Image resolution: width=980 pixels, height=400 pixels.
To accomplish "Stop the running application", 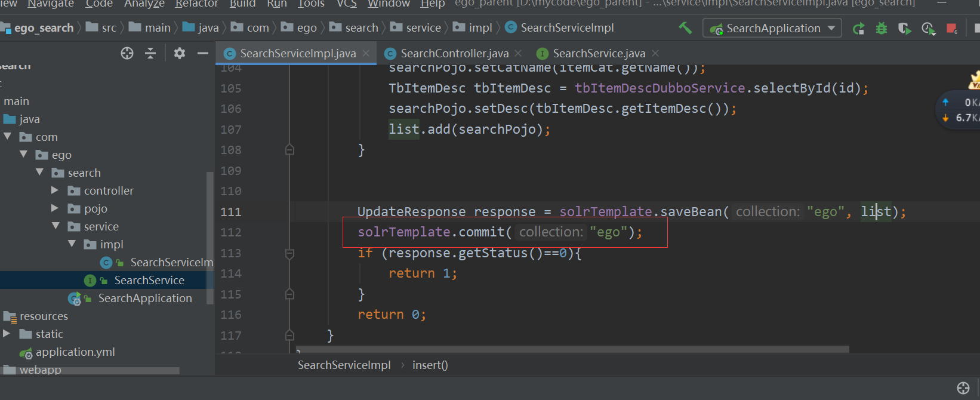I will pos(952,29).
